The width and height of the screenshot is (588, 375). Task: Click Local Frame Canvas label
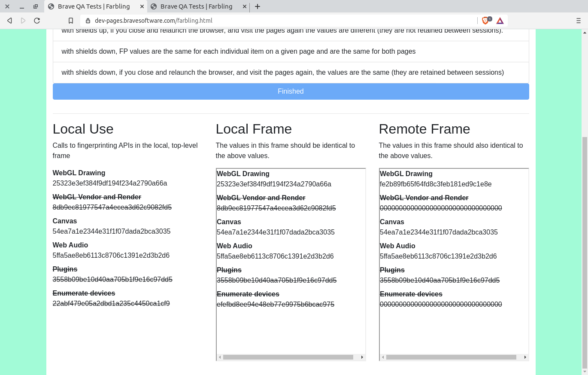(229, 222)
